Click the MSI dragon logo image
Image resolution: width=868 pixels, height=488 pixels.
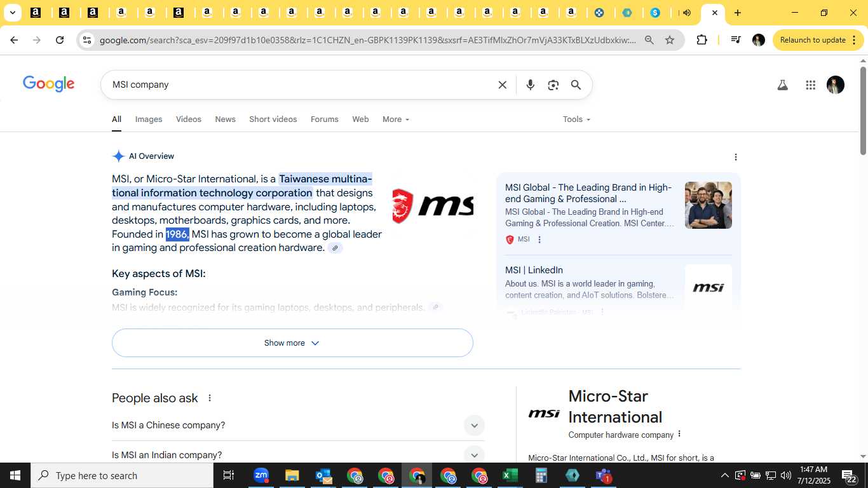[433, 205]
